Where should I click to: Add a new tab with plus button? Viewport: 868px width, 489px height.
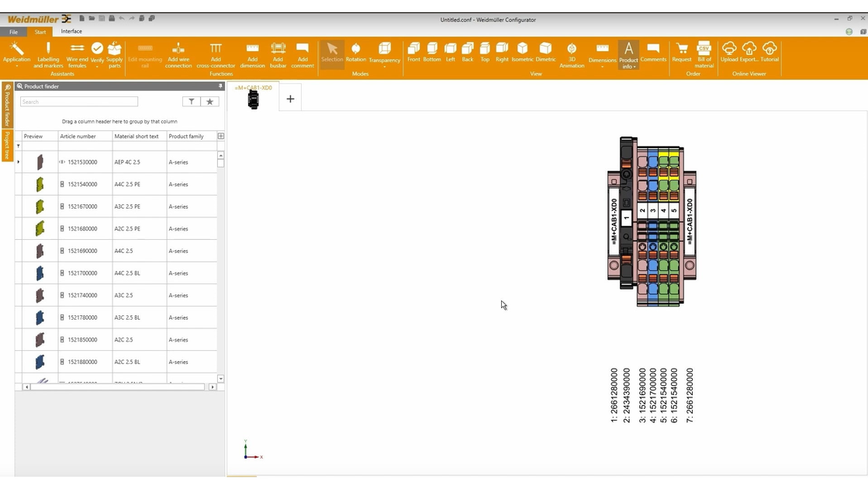(290, 99)
